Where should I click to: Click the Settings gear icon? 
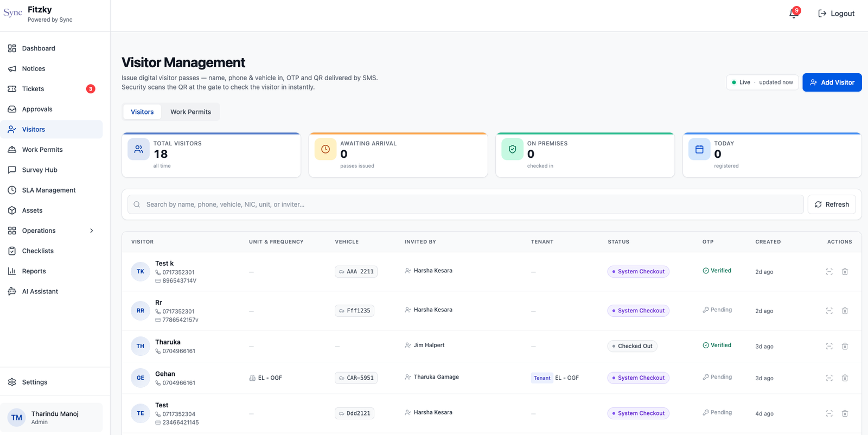(x=12, y=382)
